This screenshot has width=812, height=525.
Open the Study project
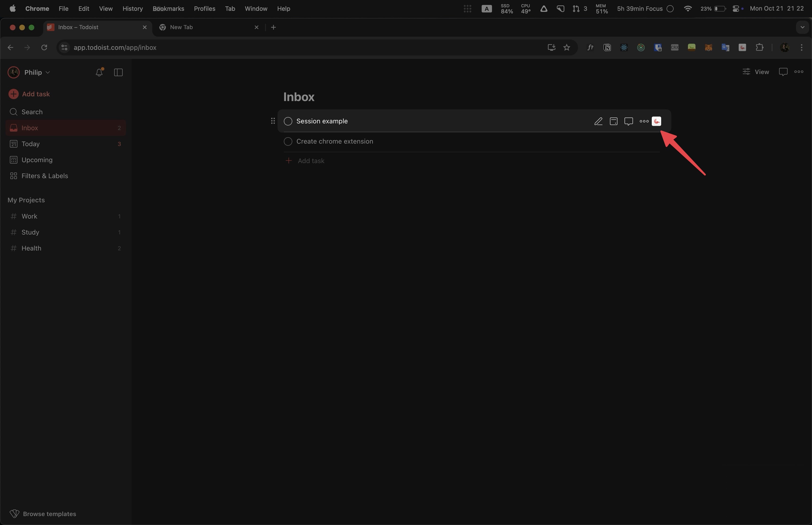(x=66, y=232)
